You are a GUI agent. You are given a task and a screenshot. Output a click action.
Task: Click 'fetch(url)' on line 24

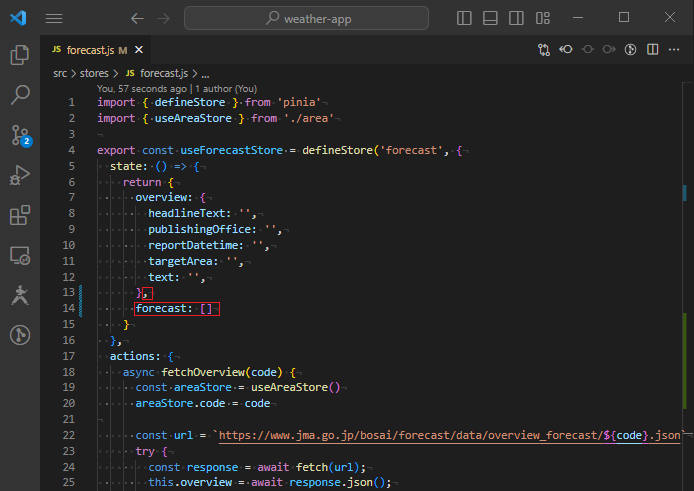click(x=328, y=467)
